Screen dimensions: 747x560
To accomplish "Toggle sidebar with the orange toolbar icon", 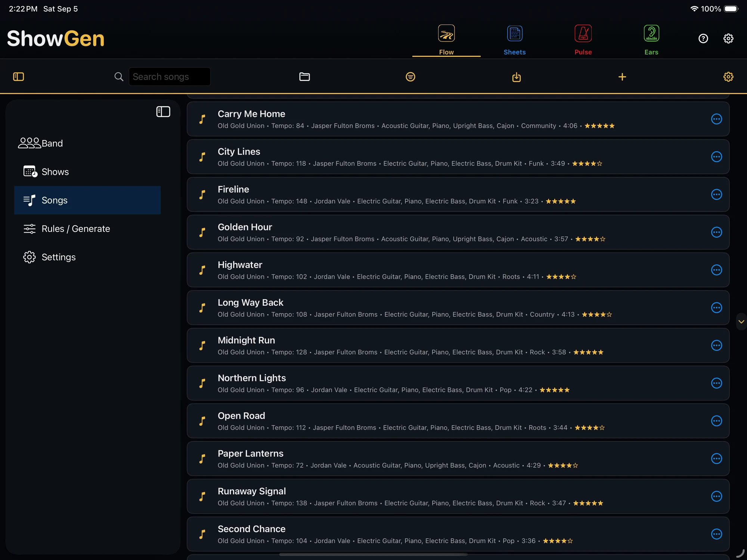I will click(18, 77).
